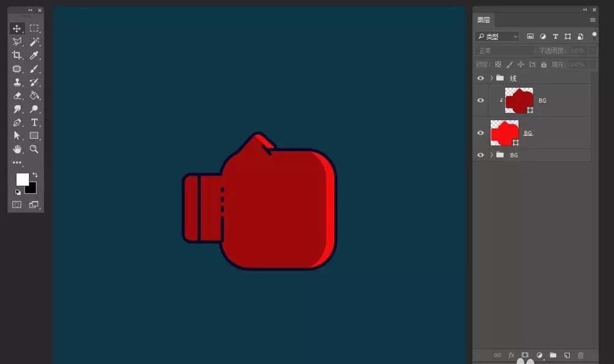Expand the bottom BG layer group
Image resolution: width=614 pixels, height=364 pixels.
[x=491, y=155]
